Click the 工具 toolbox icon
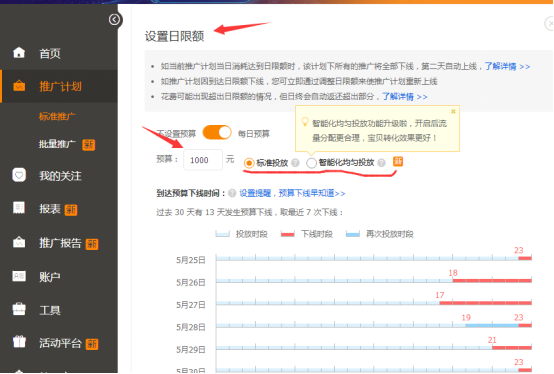This screenshot has height=374, width=554. click(19, 309)
